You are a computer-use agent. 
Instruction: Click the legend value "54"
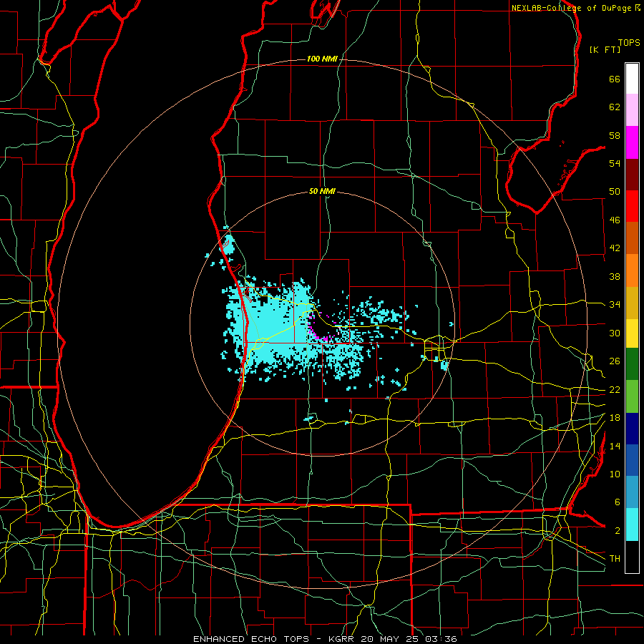(615, 163)
